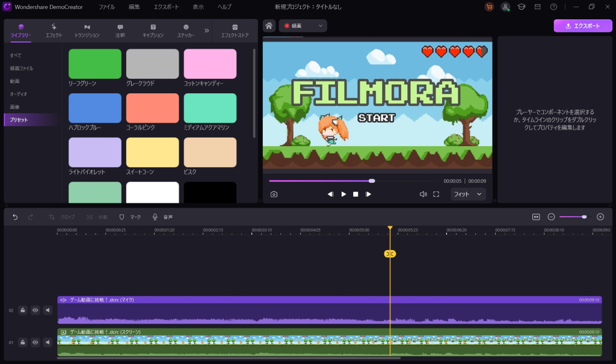
Task: Open the エクスポート menu in menu bar
Action: pyautogui.click(x=165, y=7)
